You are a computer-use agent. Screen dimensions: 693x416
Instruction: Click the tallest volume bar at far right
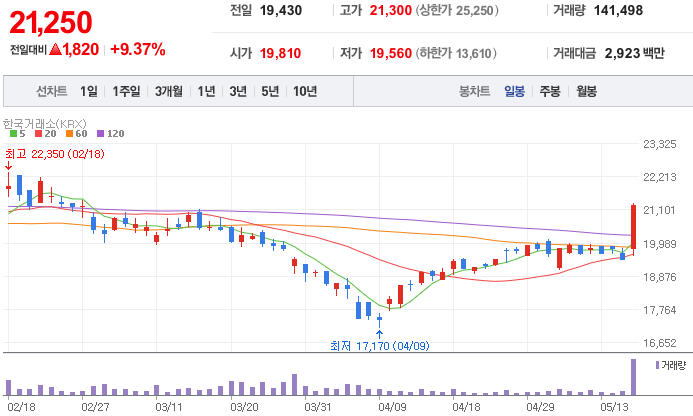[633, 377]
